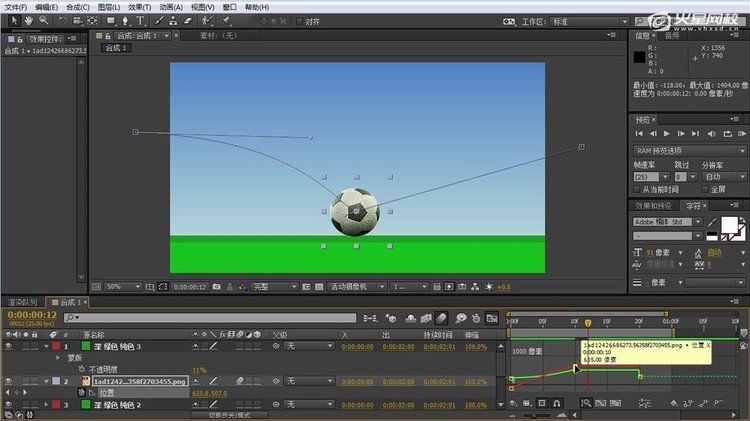
Task: Select the Hand tool
Action: 29,21
